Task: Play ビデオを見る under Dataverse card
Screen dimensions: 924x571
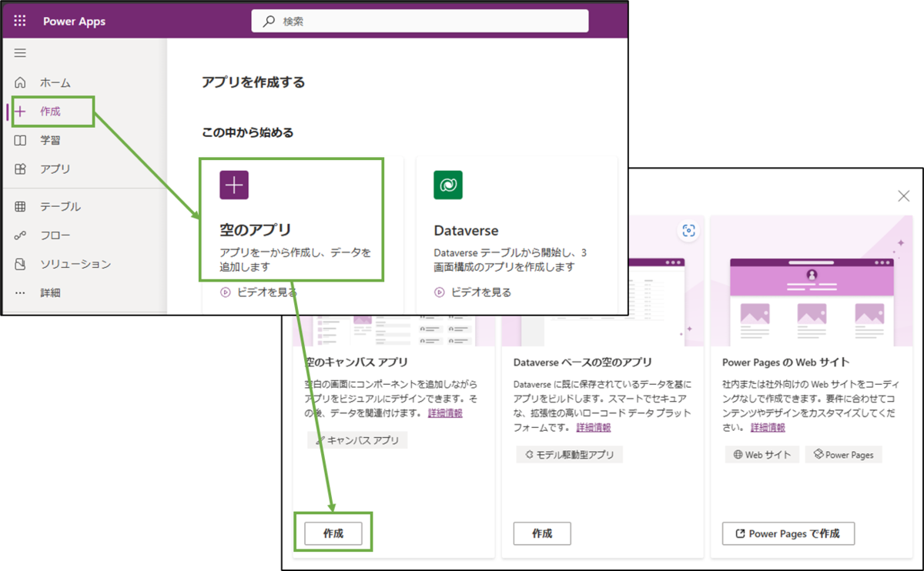Action: point(472,292)
